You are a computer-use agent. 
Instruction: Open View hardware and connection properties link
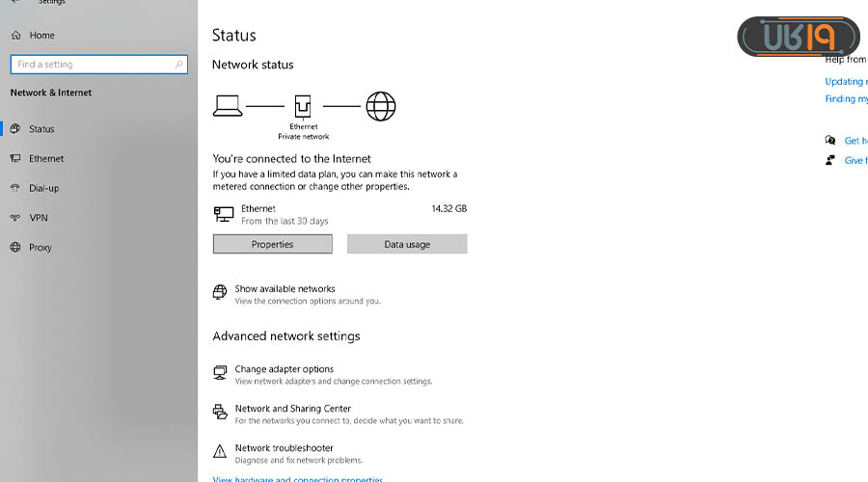[297, 479]
